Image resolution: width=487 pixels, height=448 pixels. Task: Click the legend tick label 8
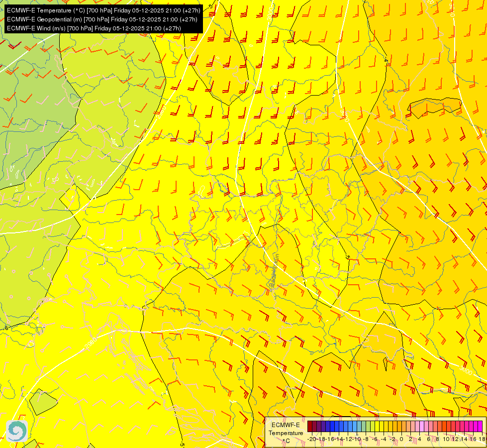click(x=437, y=439)
